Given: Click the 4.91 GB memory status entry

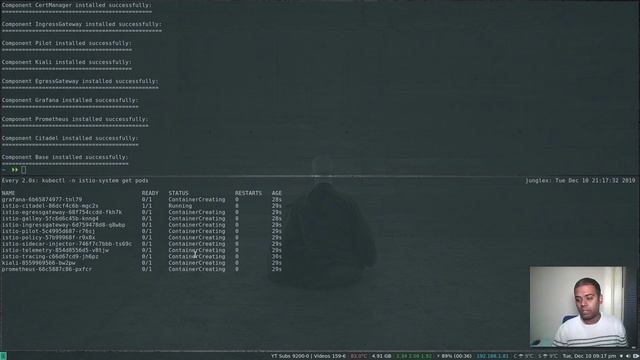Looking at the screenshot, I should pos(381,356).
